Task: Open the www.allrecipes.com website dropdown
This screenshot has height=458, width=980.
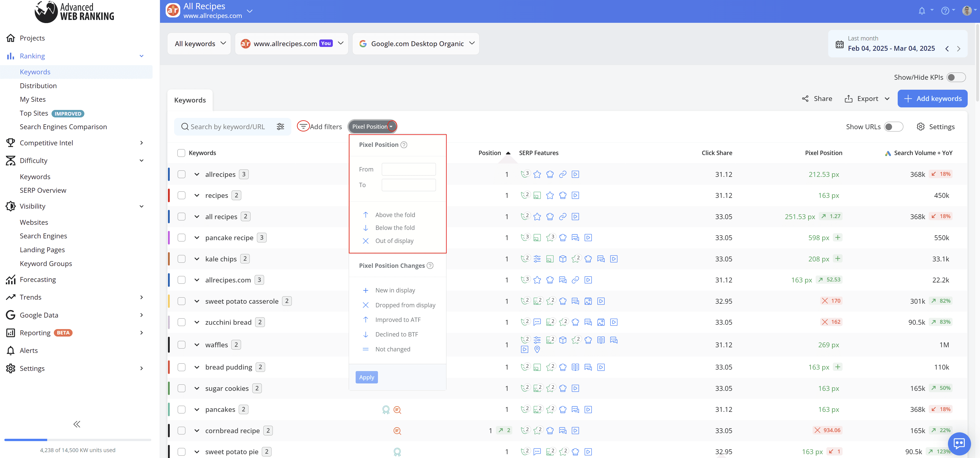Action: coord(292,43)
